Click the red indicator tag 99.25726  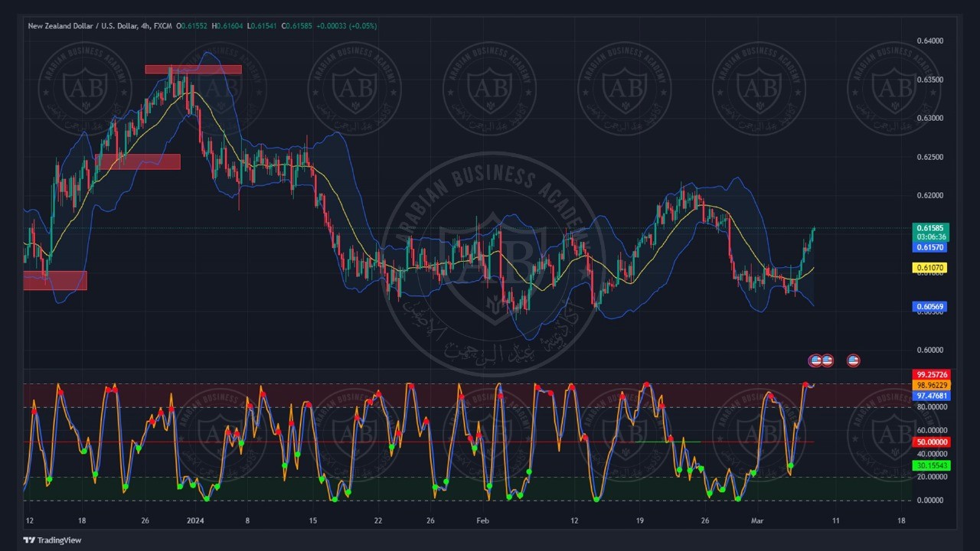pos(931,375)
